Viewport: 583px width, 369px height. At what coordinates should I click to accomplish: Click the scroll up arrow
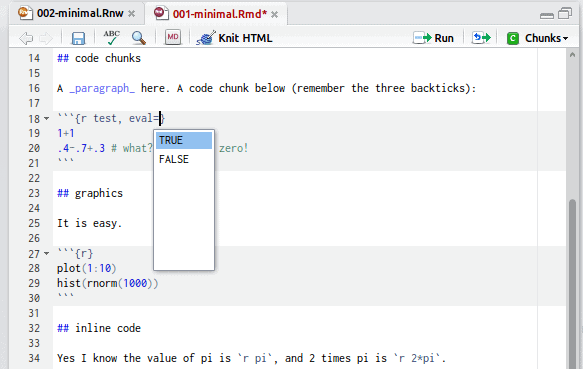click(x=572, y=55)
